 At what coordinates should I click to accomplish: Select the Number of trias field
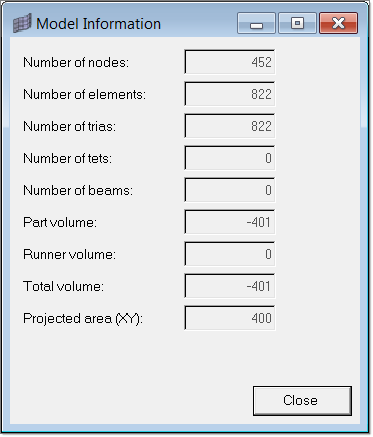coord(230,126)
